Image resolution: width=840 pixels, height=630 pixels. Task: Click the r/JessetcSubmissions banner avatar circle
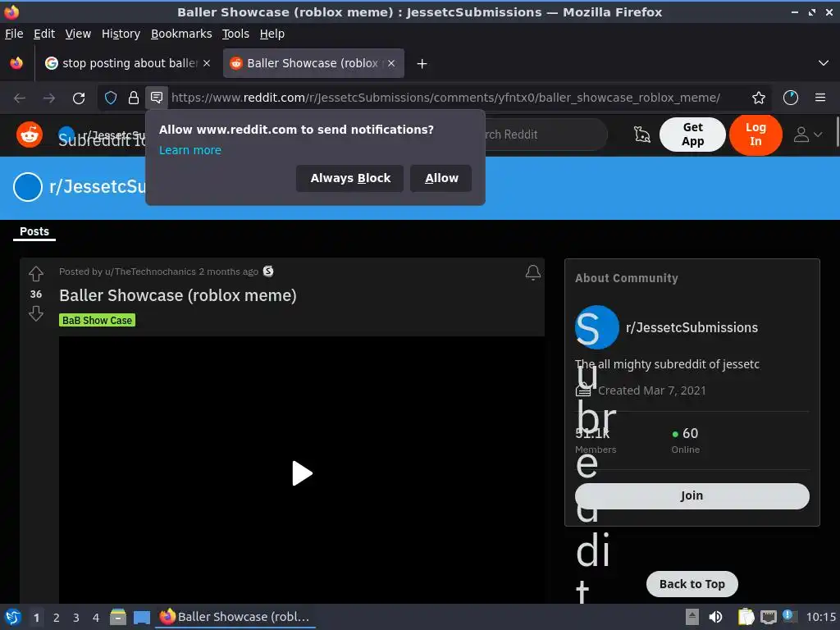[27, 187]
